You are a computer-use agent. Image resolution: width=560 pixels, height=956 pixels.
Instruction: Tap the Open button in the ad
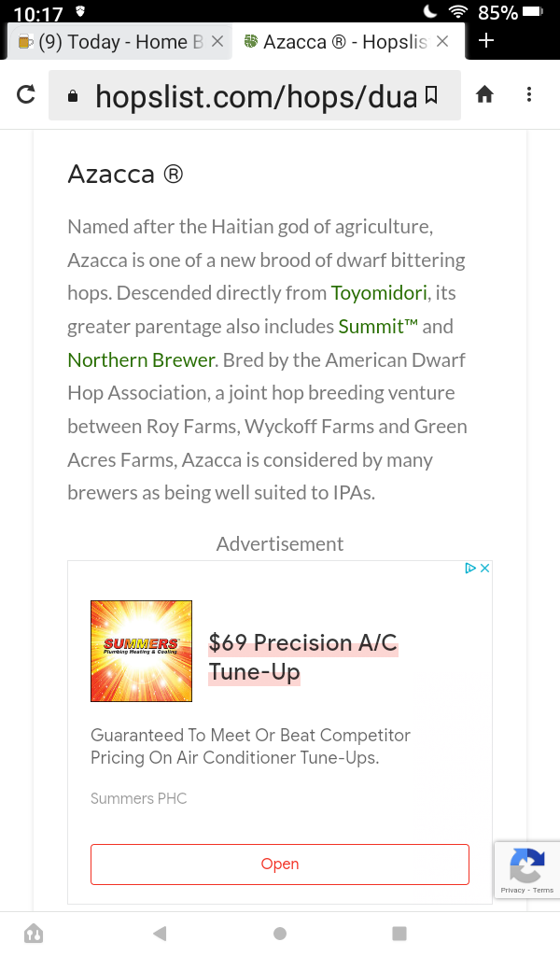tap(280, 864)
